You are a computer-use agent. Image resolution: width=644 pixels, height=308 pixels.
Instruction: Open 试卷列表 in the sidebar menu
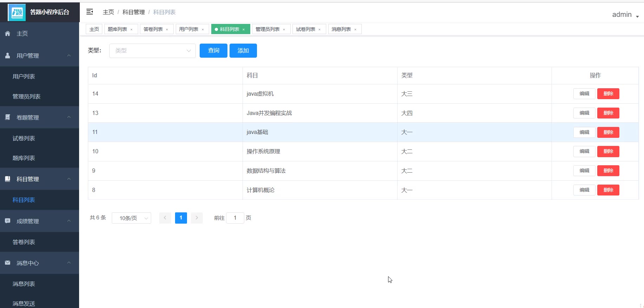[24, 138]
